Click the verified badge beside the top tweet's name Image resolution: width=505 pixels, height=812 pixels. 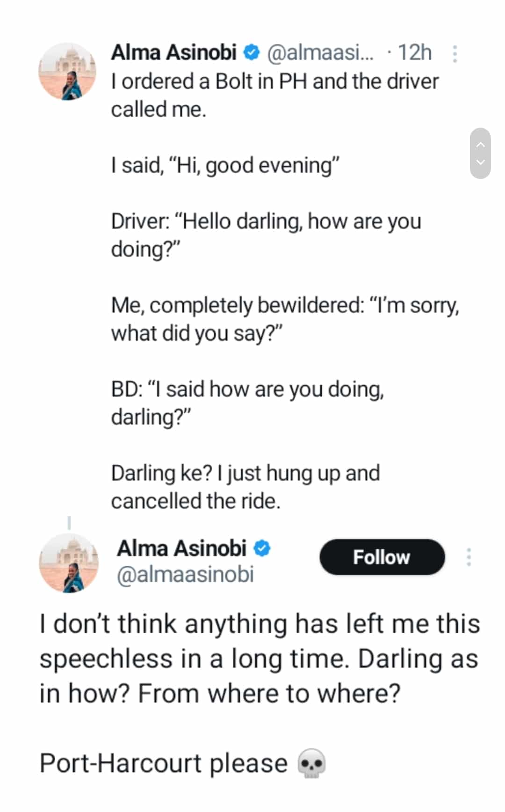pos(252,52)
